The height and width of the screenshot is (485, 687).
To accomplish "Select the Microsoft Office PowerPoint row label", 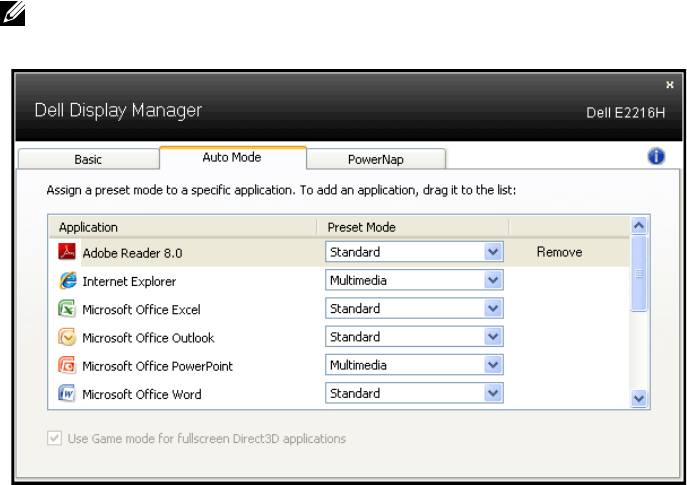I will click(x=158, y=366).
